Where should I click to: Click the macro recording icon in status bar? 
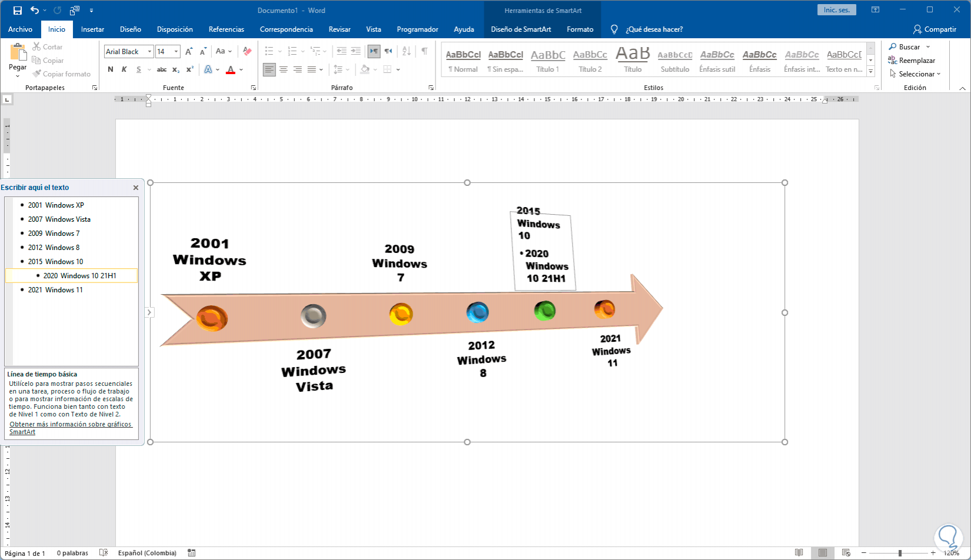point(192,553)
